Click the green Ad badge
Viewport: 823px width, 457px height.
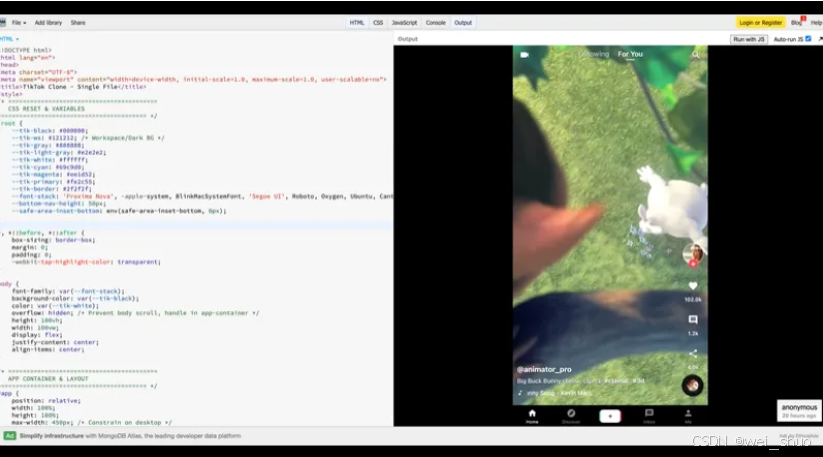click(x=9, y=435)
